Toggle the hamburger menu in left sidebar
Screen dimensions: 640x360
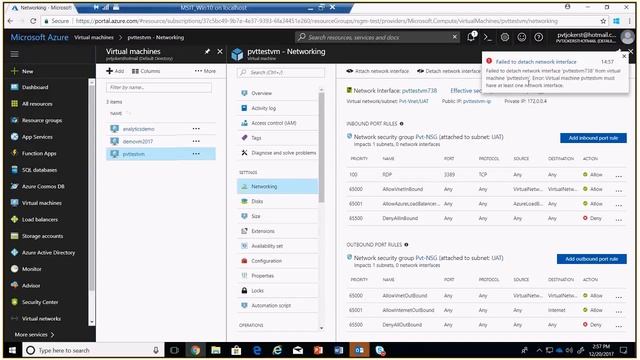point(14,54)
